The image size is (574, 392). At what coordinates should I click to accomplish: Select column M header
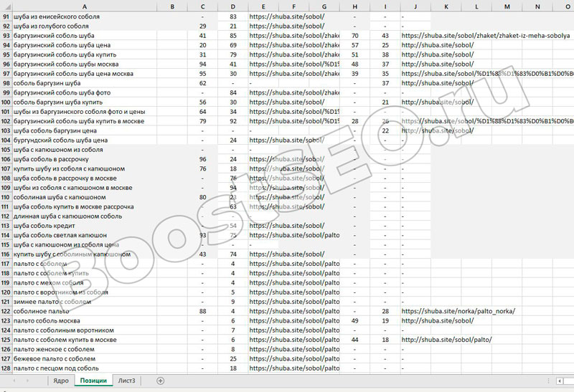tap(507, 6)
